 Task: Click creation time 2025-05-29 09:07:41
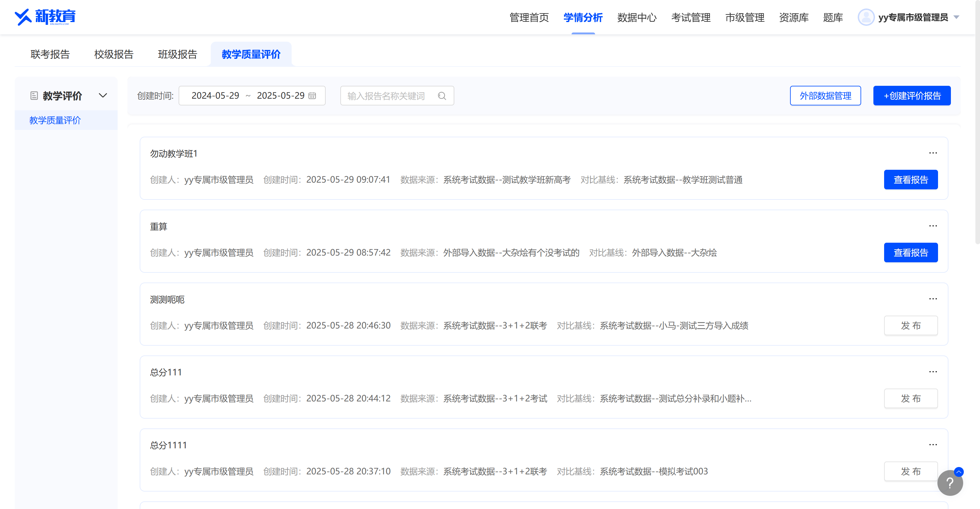coord(348,180)
